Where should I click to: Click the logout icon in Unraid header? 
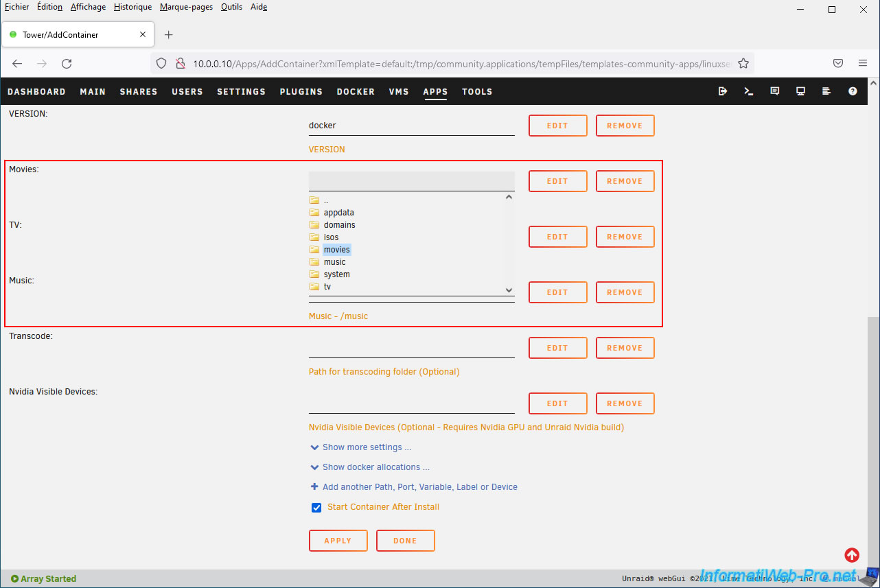(x=723, y=91)
